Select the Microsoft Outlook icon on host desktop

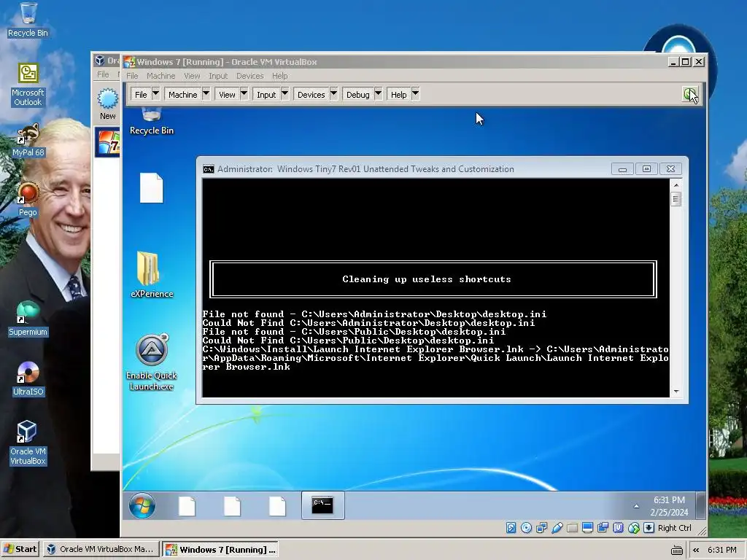tap(28, 85)
